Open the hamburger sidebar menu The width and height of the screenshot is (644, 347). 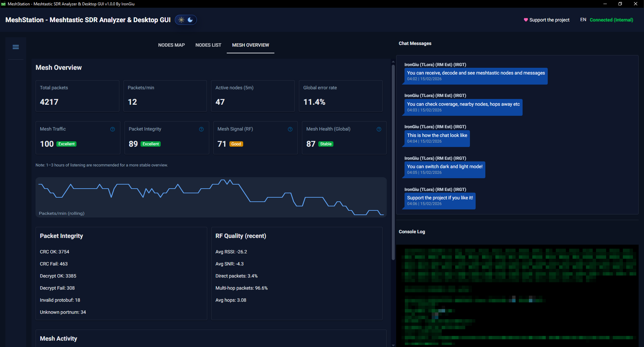pos(16,47)
